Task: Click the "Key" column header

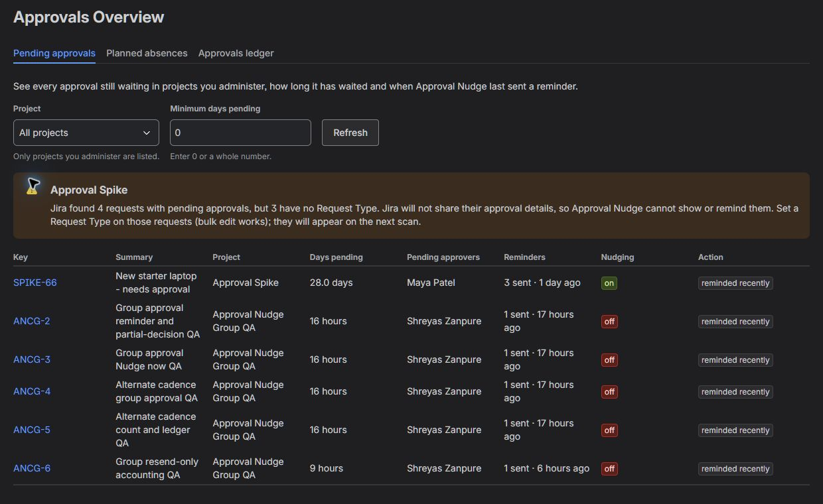Action: 21,257
